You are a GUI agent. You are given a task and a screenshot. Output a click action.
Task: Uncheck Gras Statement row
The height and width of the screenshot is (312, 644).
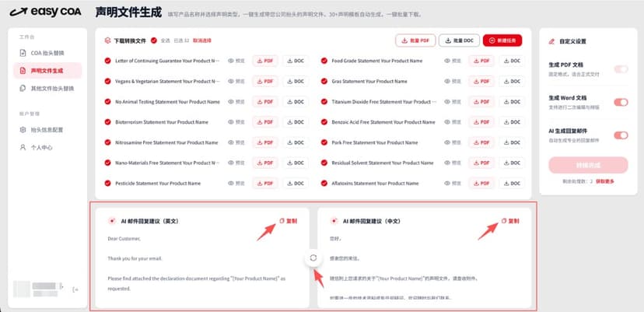(324, 82)
